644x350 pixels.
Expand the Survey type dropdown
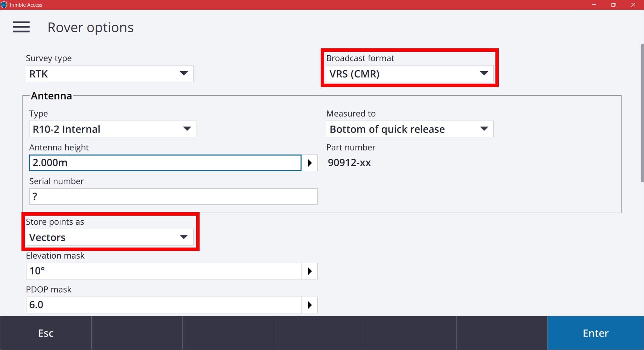[x=109, y=74]
